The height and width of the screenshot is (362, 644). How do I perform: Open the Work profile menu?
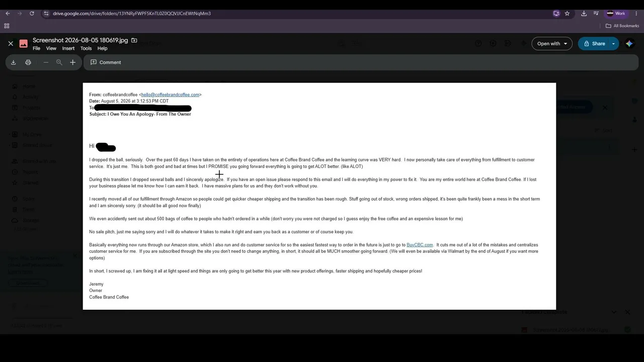[616, 14]
